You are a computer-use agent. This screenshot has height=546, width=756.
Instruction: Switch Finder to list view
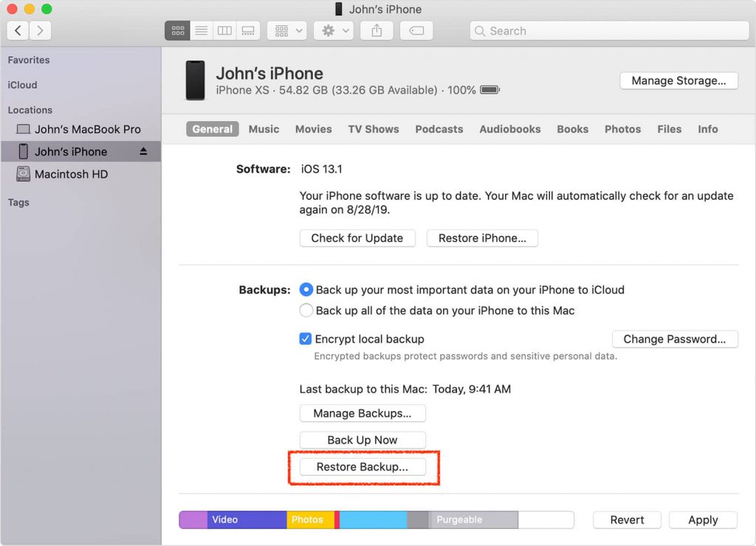point(202,31)
